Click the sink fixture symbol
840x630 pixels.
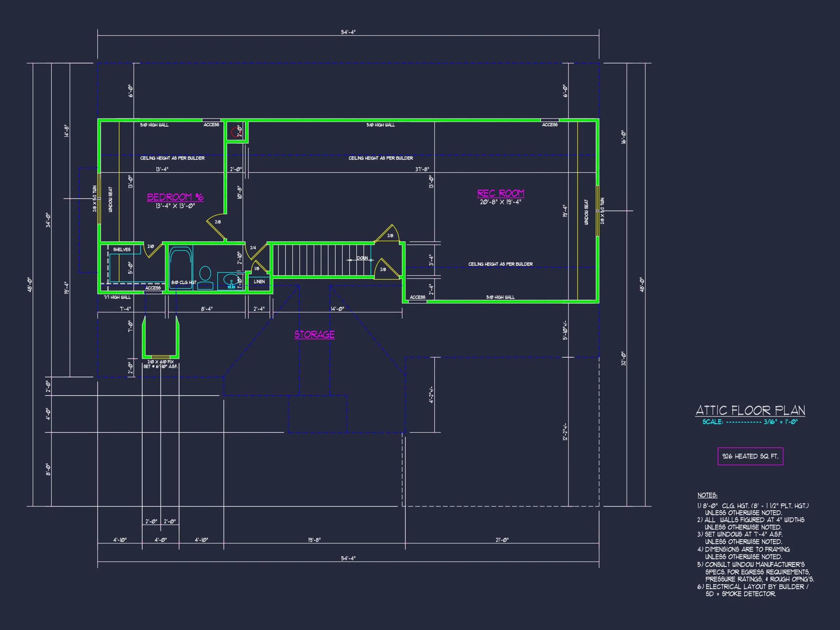[x=231, y=279]
